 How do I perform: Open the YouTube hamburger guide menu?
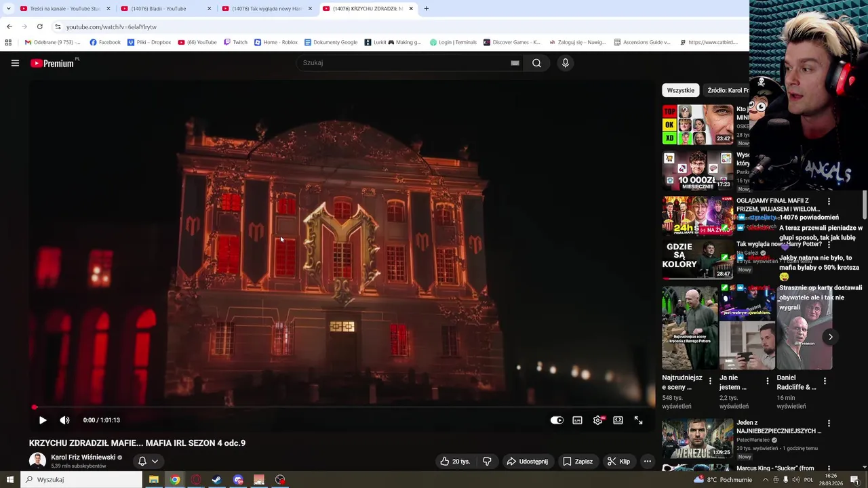(x=15, y=63)
